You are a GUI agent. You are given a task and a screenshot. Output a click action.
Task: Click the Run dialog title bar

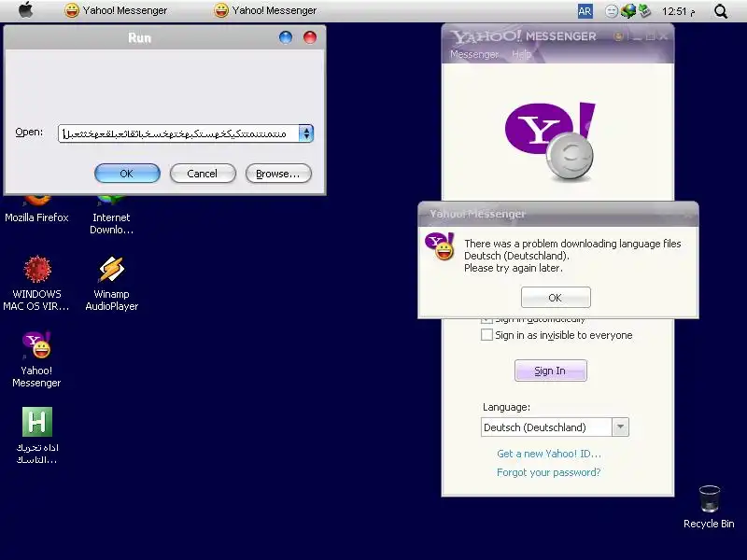point(139,37)
